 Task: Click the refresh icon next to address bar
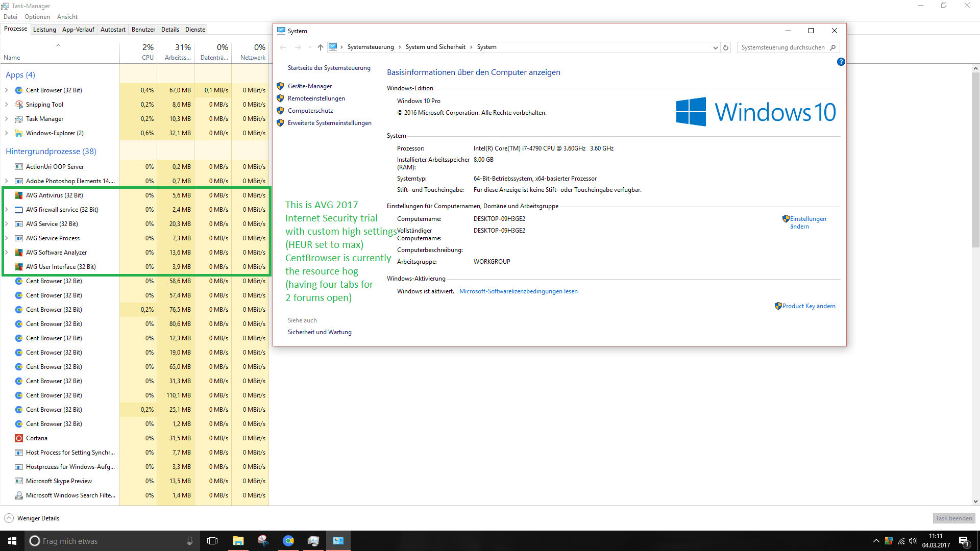click(725, 47)
